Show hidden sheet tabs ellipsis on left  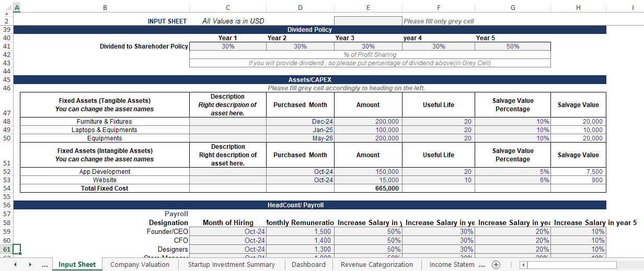pyautogui.click(x=45, y=265)
